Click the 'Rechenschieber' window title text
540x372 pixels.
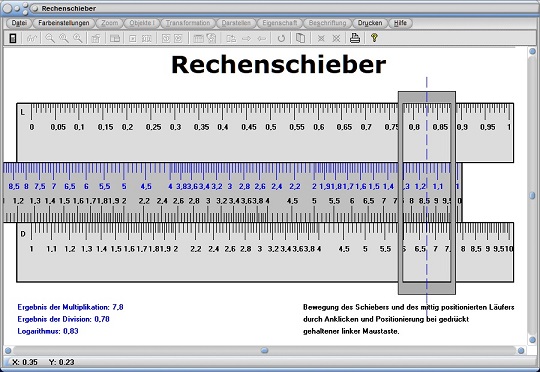tap(69, 8)
